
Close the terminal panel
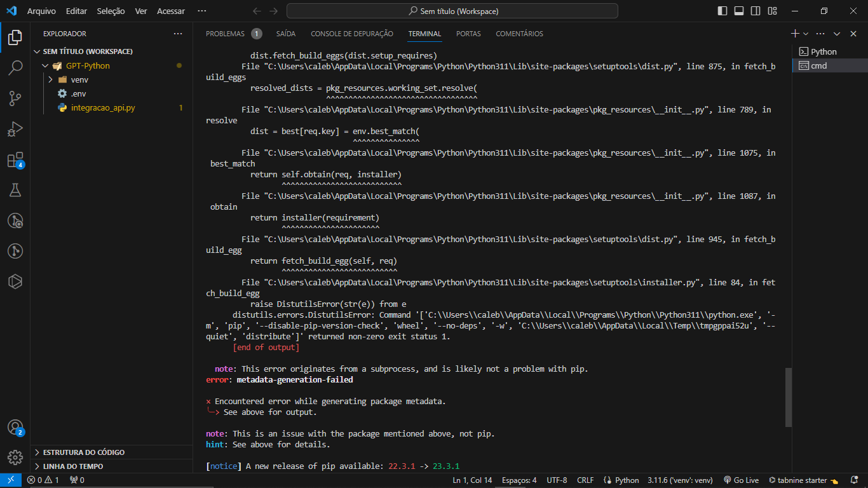pyautogui.click(x=853, y=34)
